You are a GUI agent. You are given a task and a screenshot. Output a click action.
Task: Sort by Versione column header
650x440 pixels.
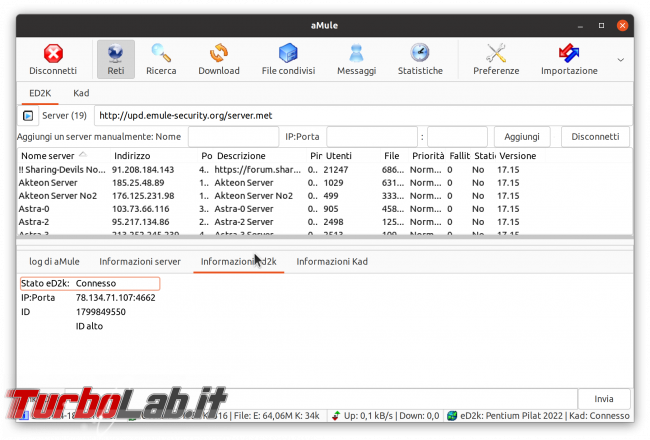pyautogui.click(x=521, y=156)
